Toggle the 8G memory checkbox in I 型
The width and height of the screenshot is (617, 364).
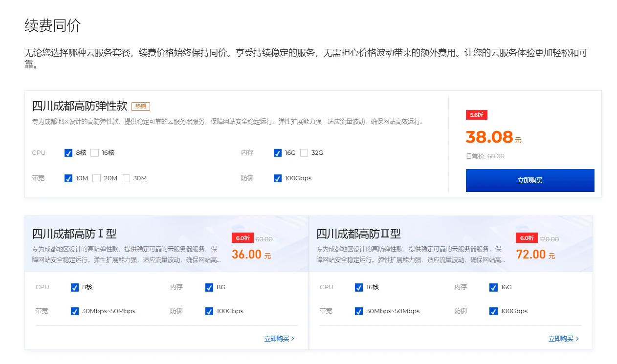(209, 287)
